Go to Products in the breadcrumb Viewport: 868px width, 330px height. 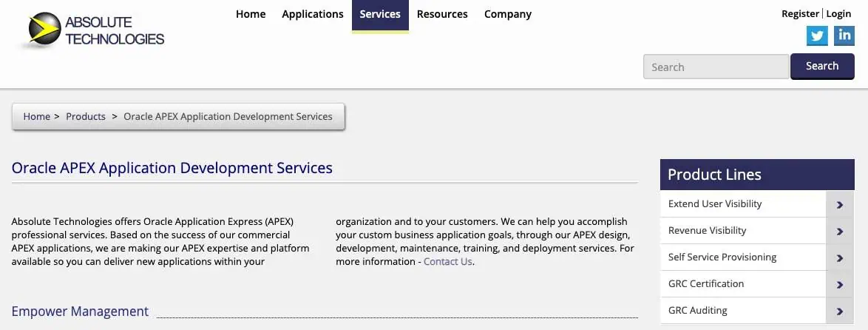coord(86,116)
